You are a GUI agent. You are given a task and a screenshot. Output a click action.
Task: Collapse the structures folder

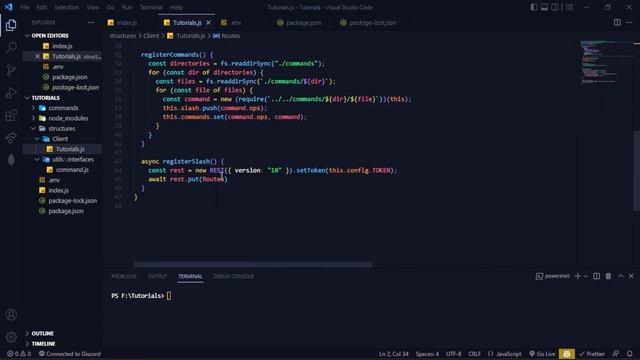61,128
